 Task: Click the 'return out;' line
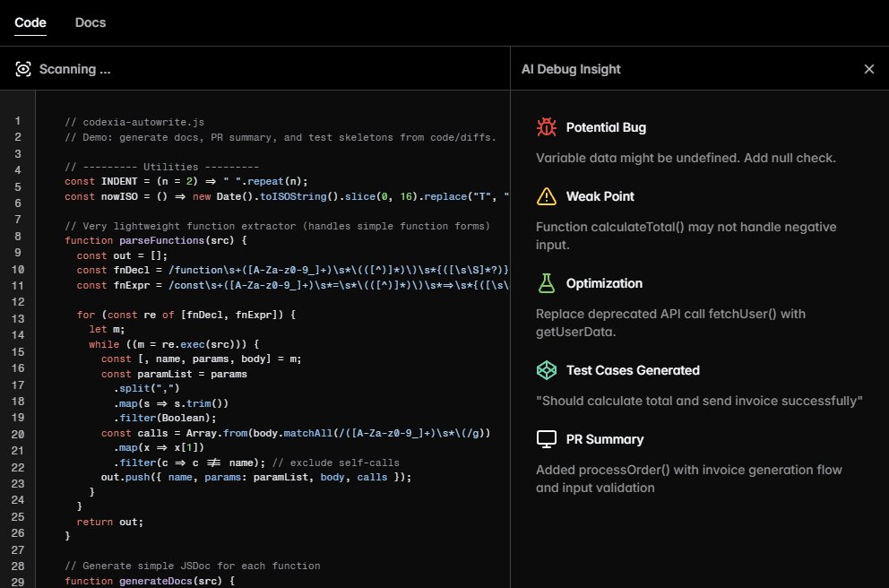point(110,523)
